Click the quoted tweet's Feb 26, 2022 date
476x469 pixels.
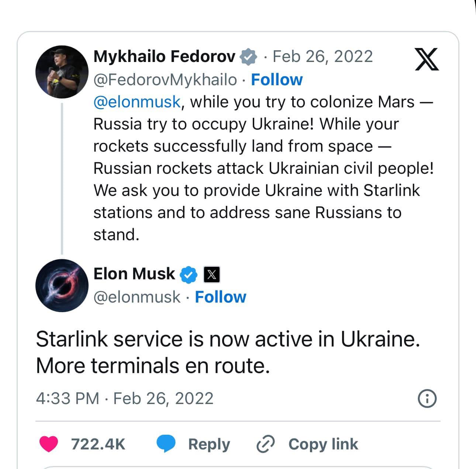pos(322,57)
